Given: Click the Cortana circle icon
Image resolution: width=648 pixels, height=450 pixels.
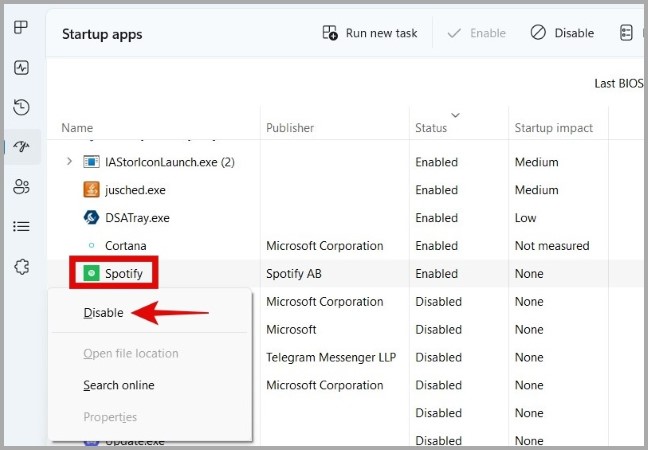Looking at the screenshot, I should click(x=91, y=245).
